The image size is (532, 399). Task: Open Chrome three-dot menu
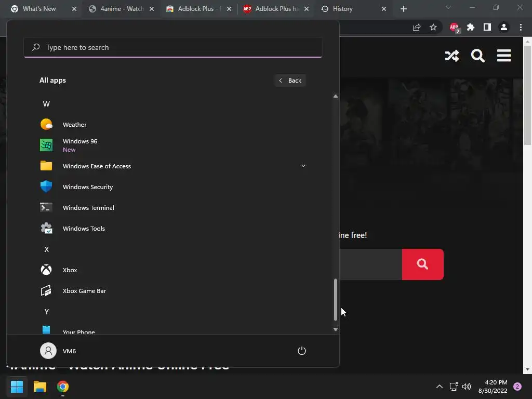tap(521, 27)
